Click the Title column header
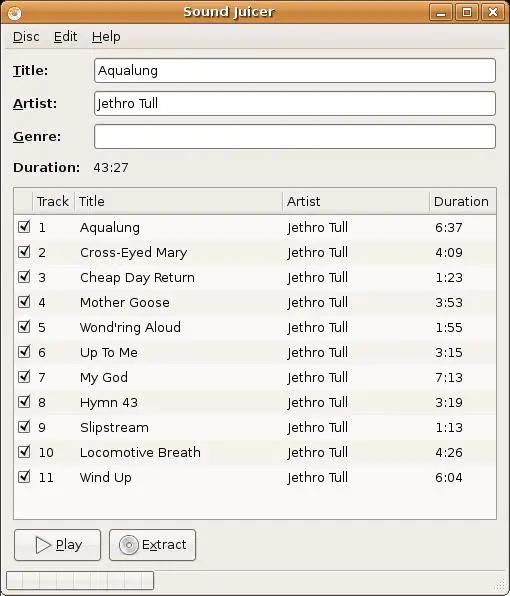This screenshot has height=596, width=510. click(178, 201)
